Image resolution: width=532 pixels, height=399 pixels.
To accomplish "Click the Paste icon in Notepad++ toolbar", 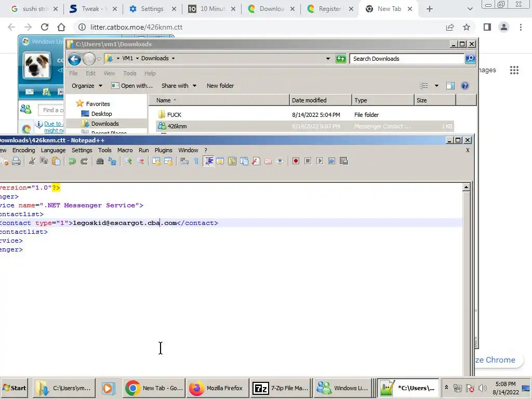I will pyautogui.click(x=56, y=161).
